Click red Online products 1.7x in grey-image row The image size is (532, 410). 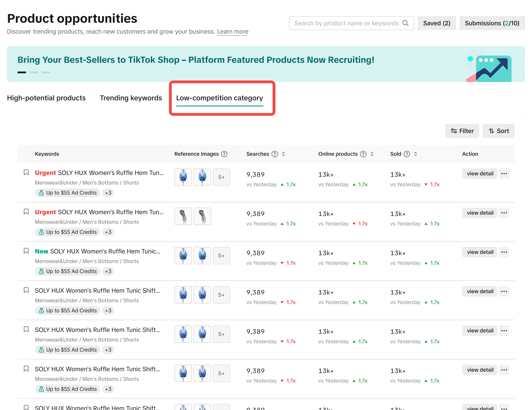point(360,224)
